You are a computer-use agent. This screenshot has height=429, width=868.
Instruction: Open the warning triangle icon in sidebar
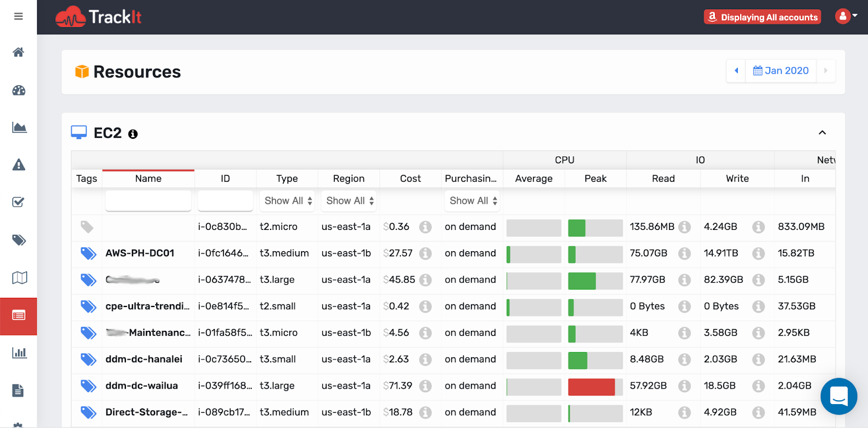(18, 165)
